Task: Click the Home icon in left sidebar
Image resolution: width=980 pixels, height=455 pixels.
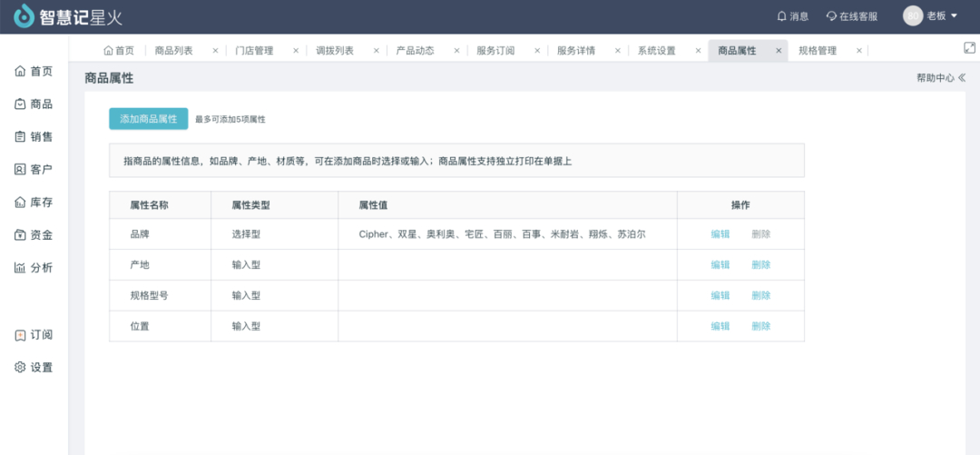Action: [20, 72]
